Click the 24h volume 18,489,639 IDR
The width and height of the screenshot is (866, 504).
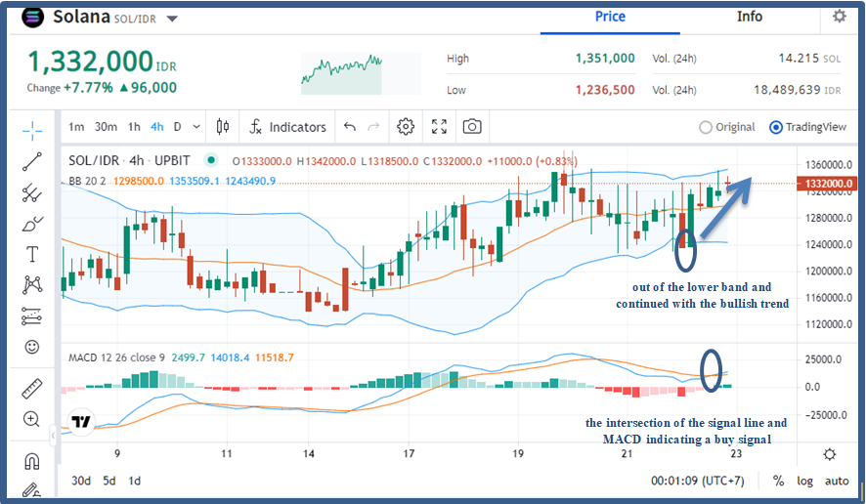click(798, 90)
